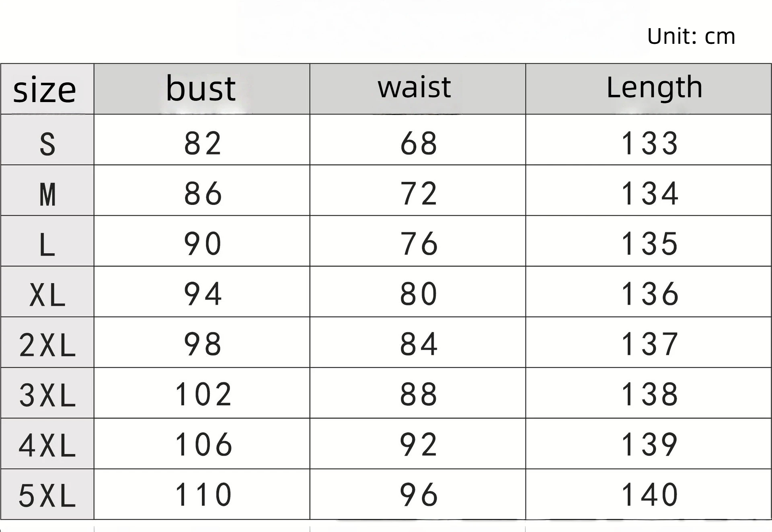
Task: Click the 2XL size cell
Action: 47,345
